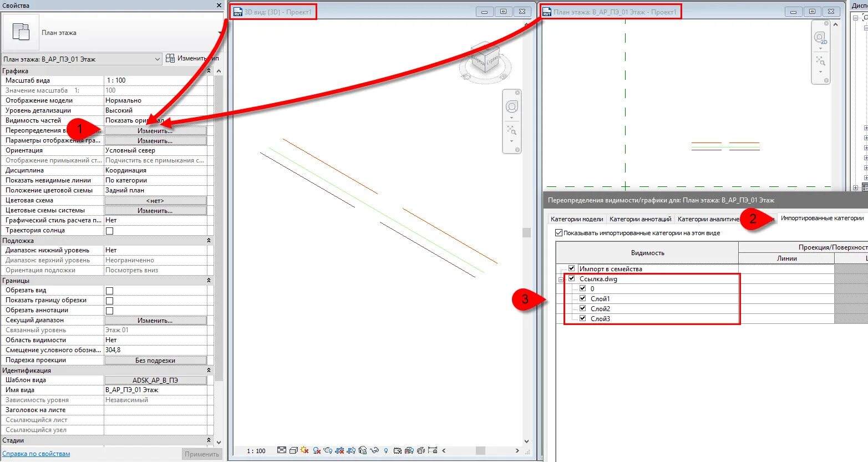Image resolution: width=868 pixels, height=462 pixels.
Task: Open dropdown arrow under 3D steering wheel
Action: tap(512, 118)
